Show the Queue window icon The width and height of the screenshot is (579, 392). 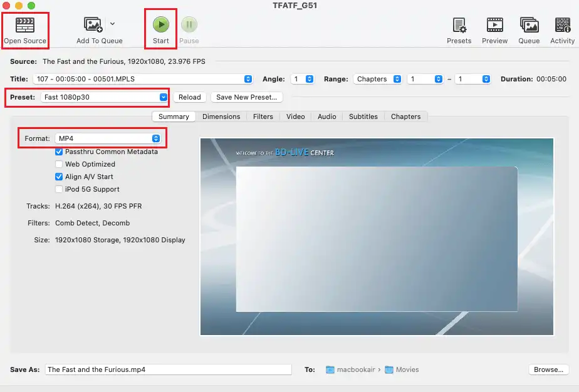pyautogui.click(x=529, y=26)
